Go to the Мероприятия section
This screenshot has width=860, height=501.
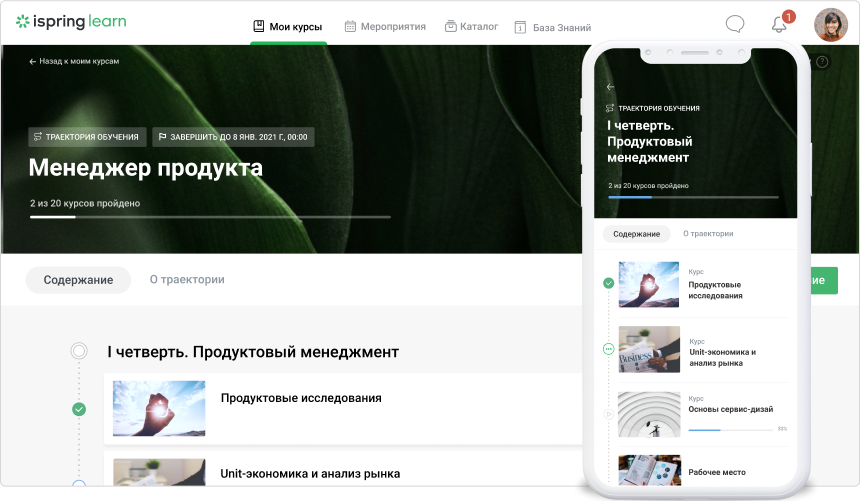click(385, 27)
